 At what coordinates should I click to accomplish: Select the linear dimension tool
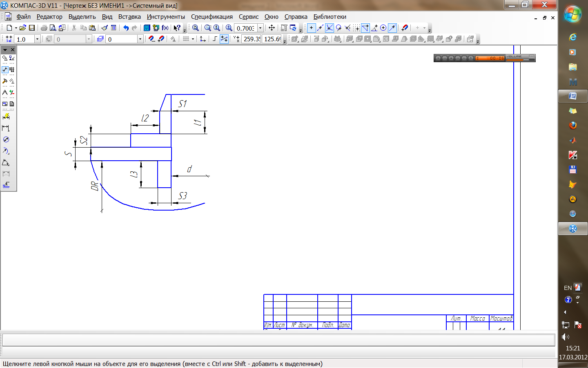click(x=6, y=128)
